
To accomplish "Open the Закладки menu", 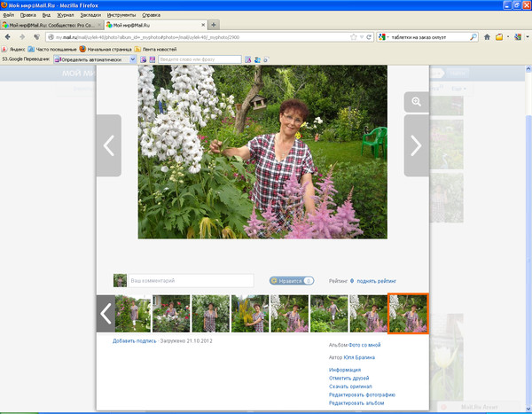I will click(90, 15).
